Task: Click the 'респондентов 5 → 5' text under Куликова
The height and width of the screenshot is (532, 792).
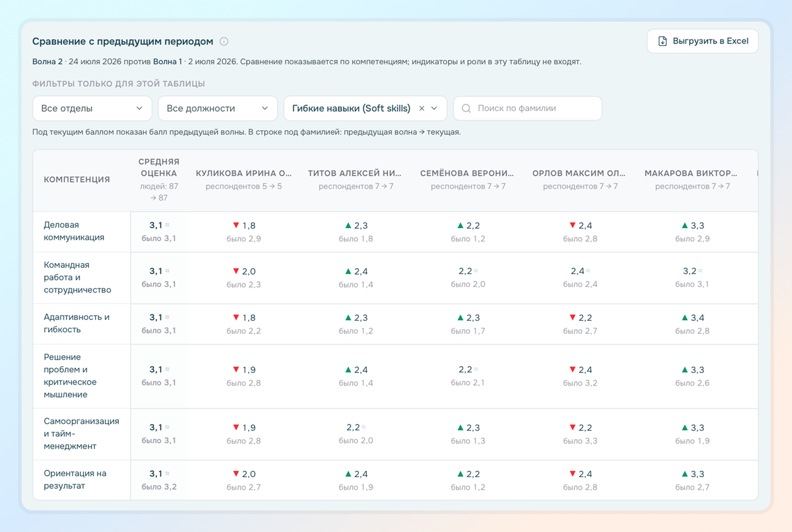Action: tap(243, 186)
